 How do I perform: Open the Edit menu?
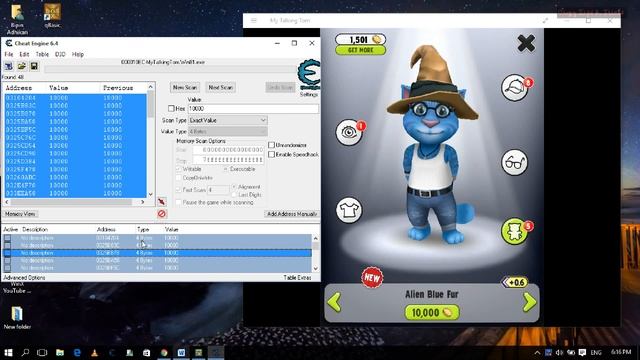[x=24, y=54]
